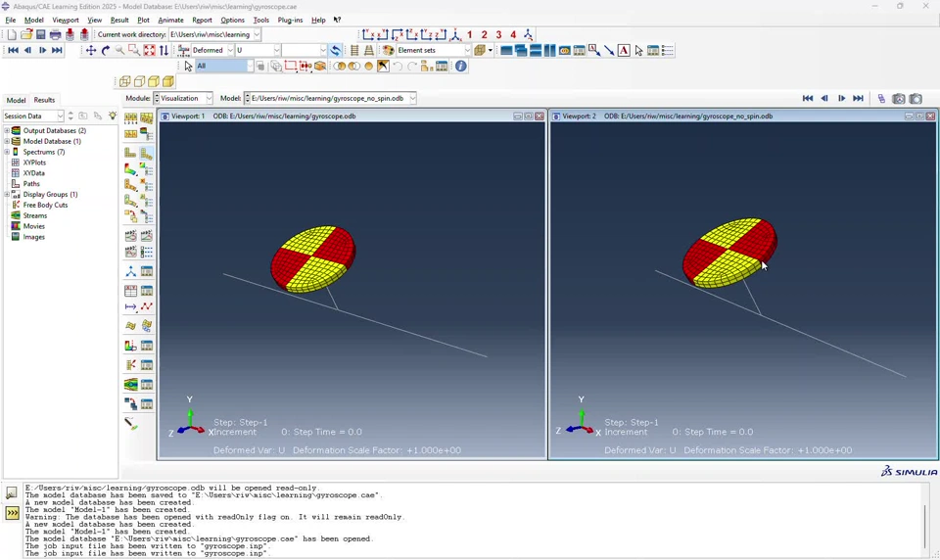The height and width of the screenshot is (560, 940).
Task: Select the Rotate view tool
Action: 106,50
